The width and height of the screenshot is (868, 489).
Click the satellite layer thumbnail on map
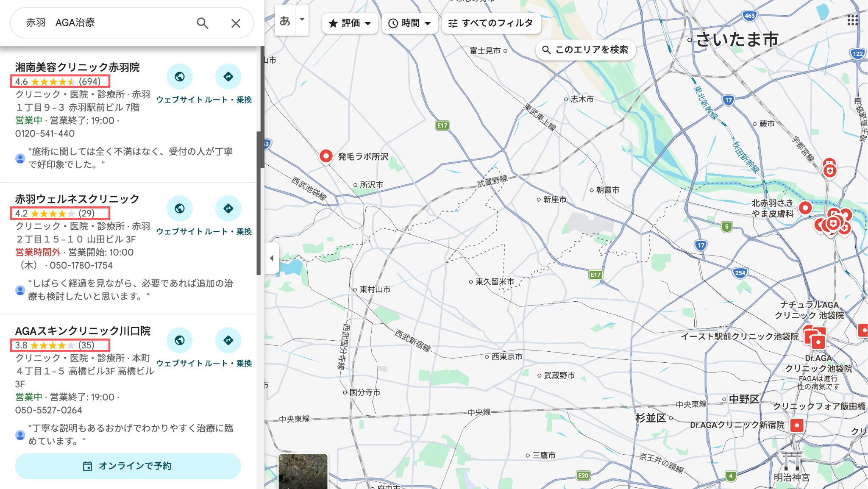click(x=303, y=471)
